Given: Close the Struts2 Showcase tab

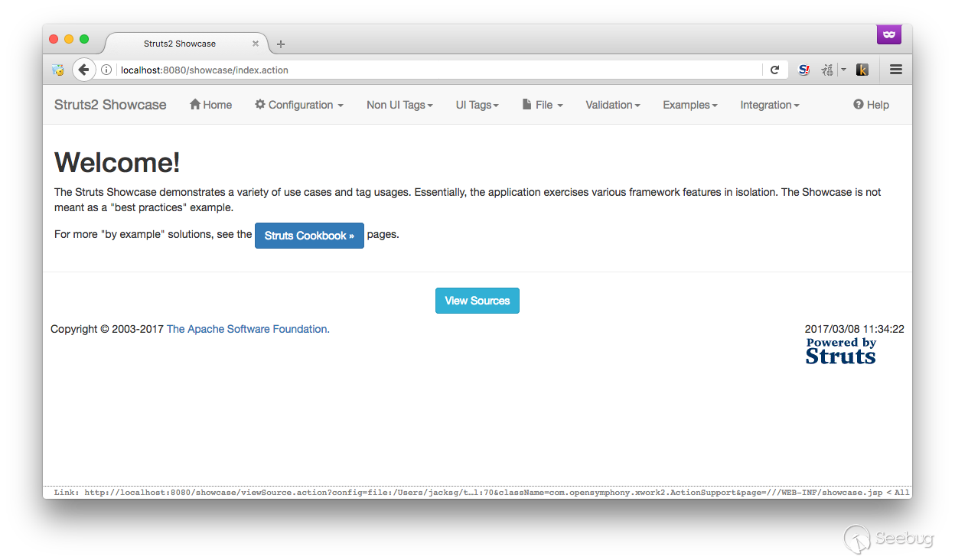Looking at the screenshot, I should tap(256, 44).
